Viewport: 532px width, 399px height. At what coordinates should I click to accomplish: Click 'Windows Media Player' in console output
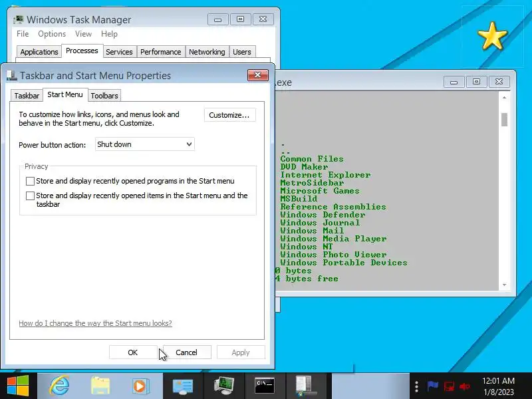coord(333,239)
